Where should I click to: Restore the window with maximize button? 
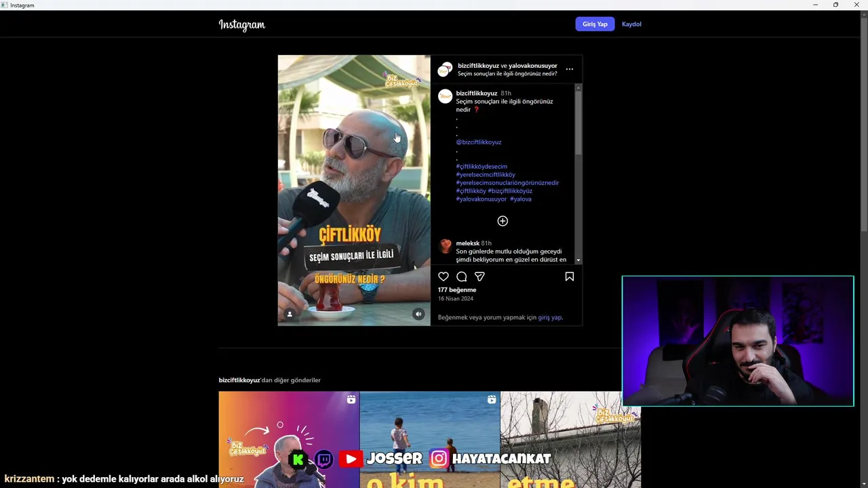pos(835,5)
